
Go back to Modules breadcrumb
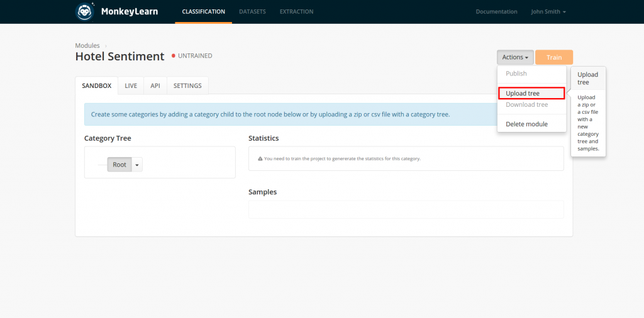pos(87,45)
